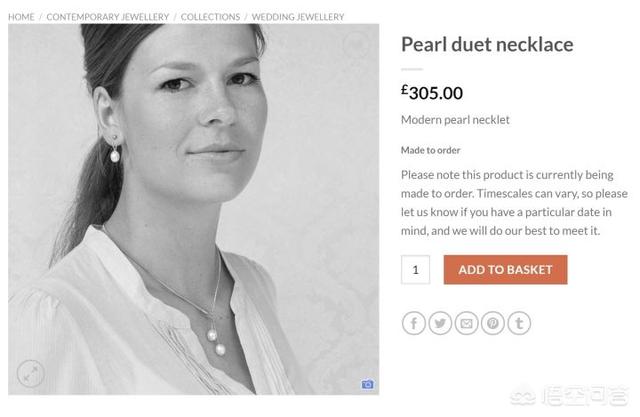Share product on Twitter
This screenshot has width=640, height=417.
(x=440, y=324)
